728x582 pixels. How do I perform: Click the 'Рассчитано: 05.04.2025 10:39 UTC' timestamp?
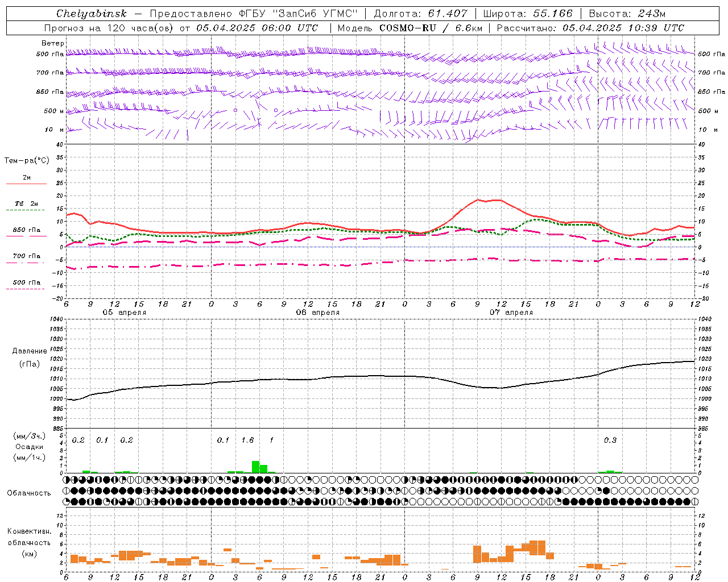click(590, 28)
